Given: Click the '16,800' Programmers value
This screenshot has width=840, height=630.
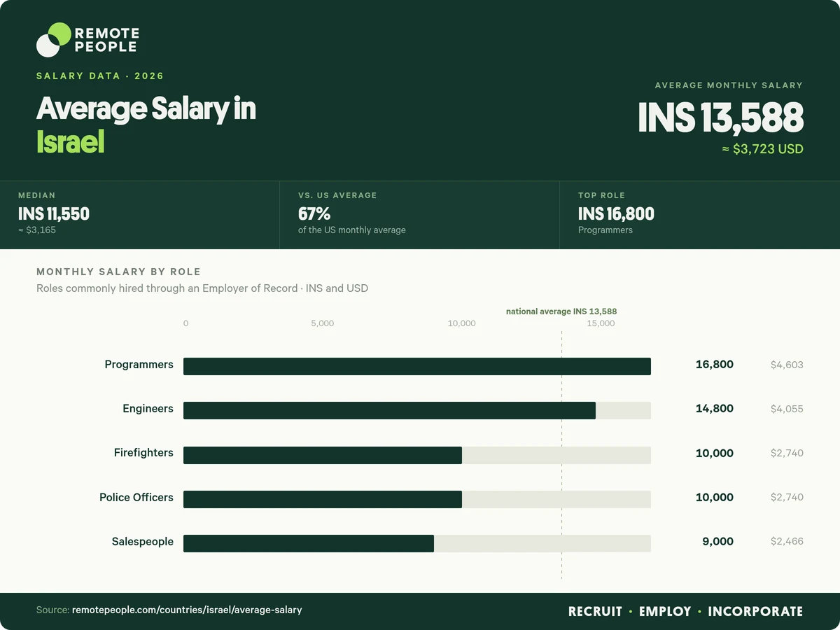Looking at the screenshot, I should pyautogui.click(x=715, y=365).
